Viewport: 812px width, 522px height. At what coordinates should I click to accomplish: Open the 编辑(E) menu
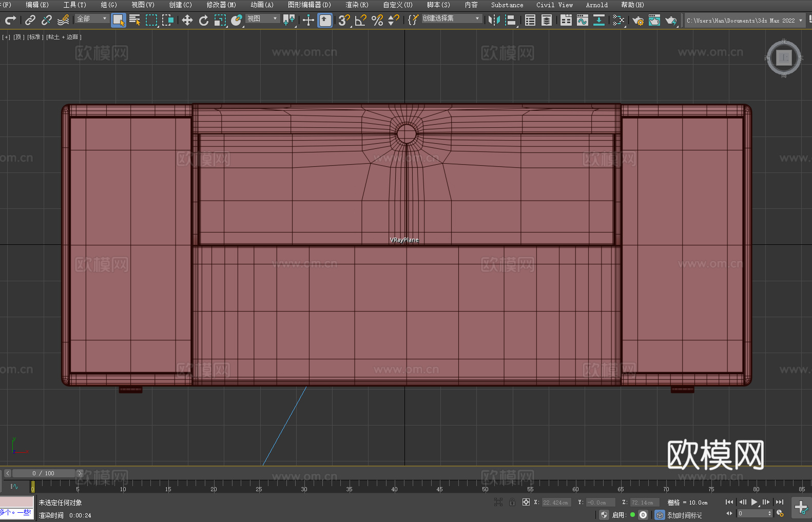[x=37, y=5]
